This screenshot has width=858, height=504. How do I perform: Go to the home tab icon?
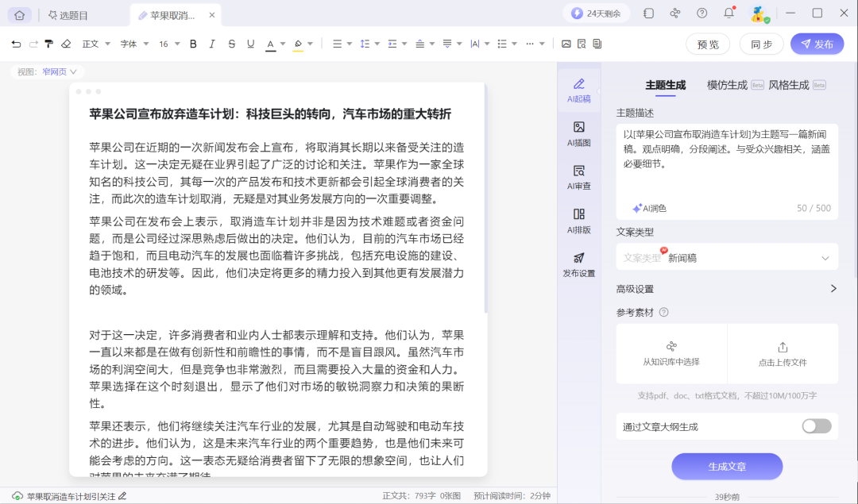click(x=20, y=15)
